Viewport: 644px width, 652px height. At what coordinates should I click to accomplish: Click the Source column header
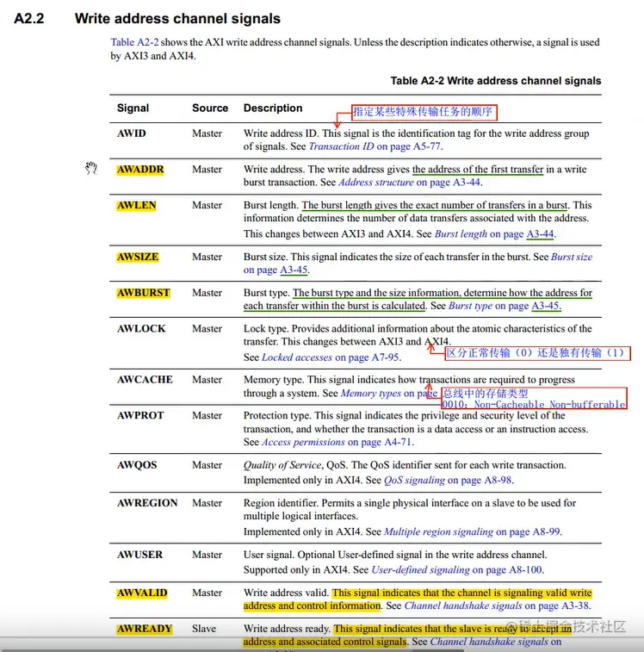pyautogui.click(x=210, y=109)
